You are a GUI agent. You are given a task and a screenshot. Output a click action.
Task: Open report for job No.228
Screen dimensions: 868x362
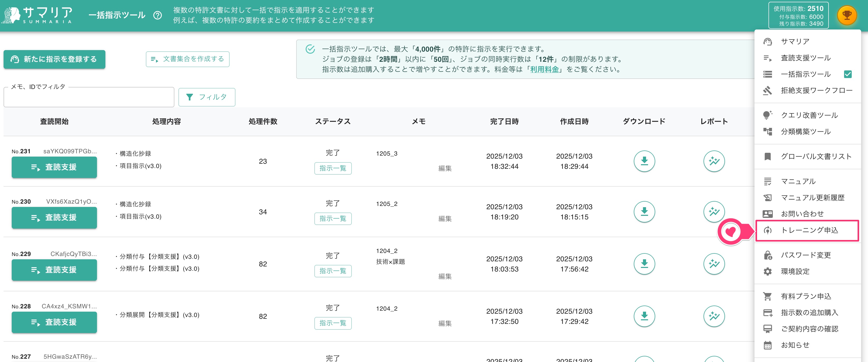(714, 316)
